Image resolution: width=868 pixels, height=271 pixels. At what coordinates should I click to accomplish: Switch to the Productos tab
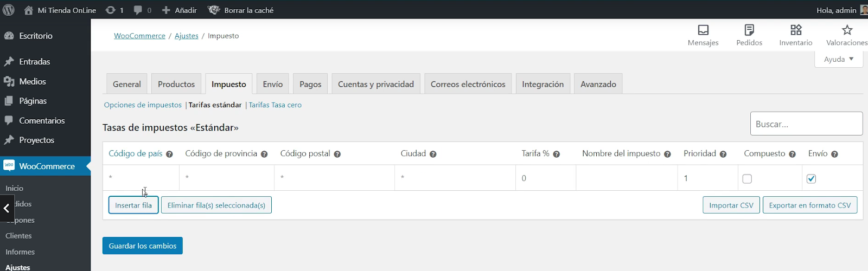(x=176, y=84)
